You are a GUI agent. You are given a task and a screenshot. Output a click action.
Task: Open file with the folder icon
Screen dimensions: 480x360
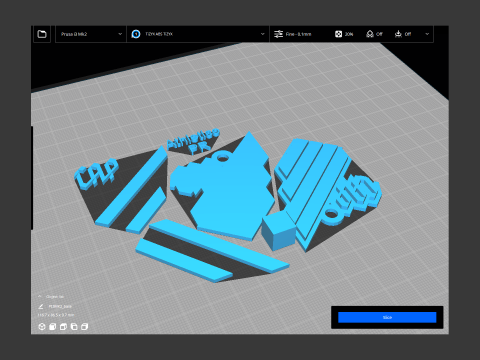click(x=42, y=34)
